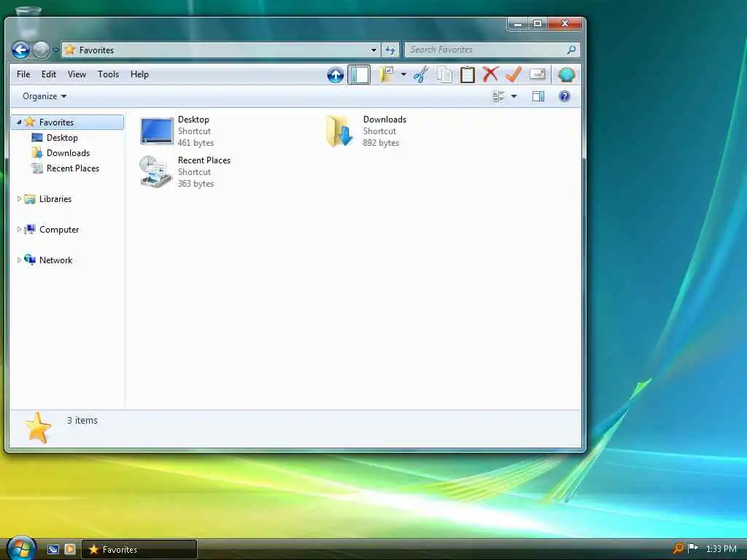Select Recent Places in navigation pane
The height and width of the screenshot is (560, 747).
(x=73, y=168)
